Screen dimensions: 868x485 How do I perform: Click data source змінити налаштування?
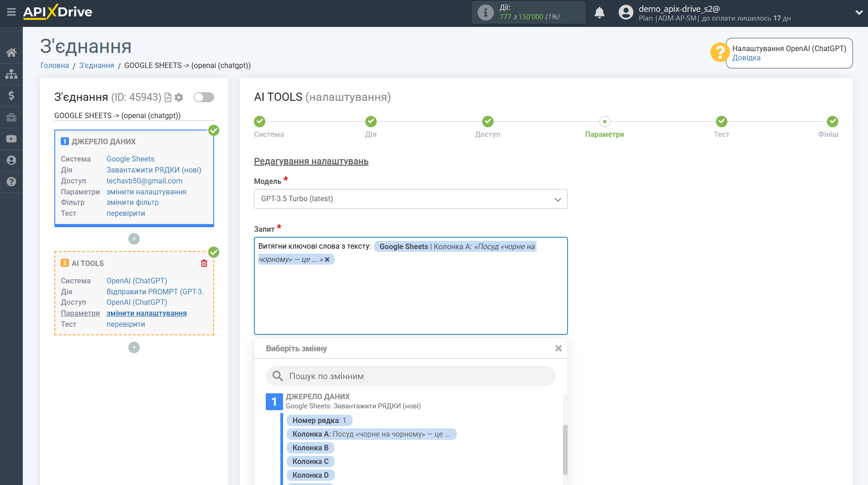146,192
